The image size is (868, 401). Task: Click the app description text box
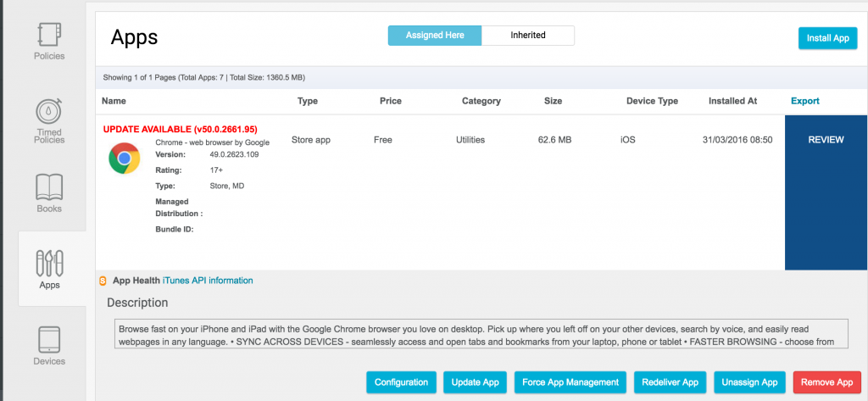click(481, 333)
